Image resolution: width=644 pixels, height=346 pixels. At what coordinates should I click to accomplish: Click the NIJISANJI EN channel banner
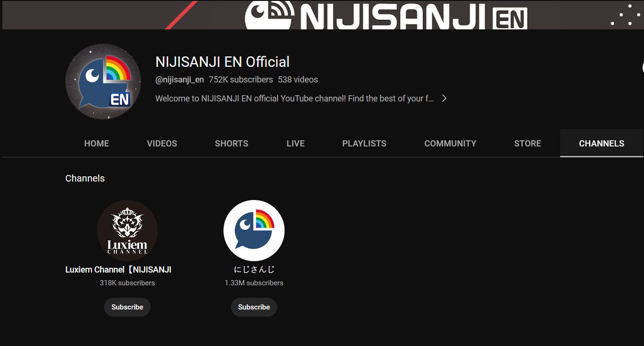[x=323, y=15]
